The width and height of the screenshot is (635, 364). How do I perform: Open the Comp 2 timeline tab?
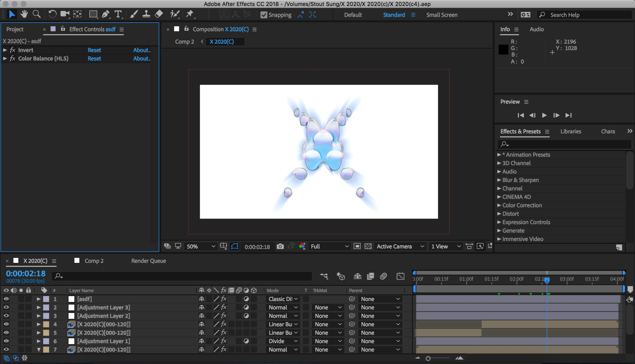[x=94, y=261]
